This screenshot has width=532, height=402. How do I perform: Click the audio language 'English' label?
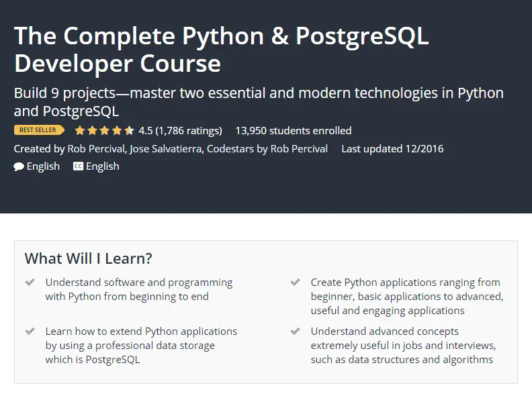(43, 166)
